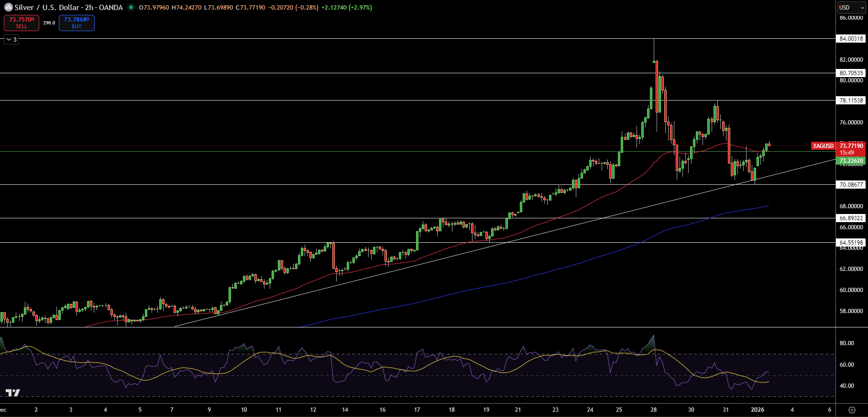Select the blue long moving average line

[x=478, y=288]
